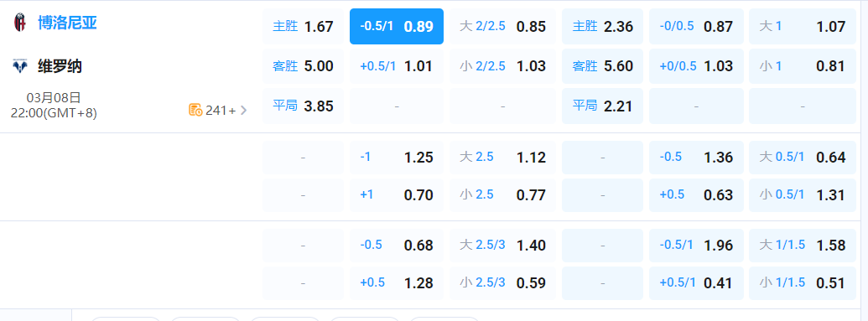This screenshot has height=321, width=868.
Task: Pick the -0.5 handicap at 0.68
Action: (x=397, y=246)
